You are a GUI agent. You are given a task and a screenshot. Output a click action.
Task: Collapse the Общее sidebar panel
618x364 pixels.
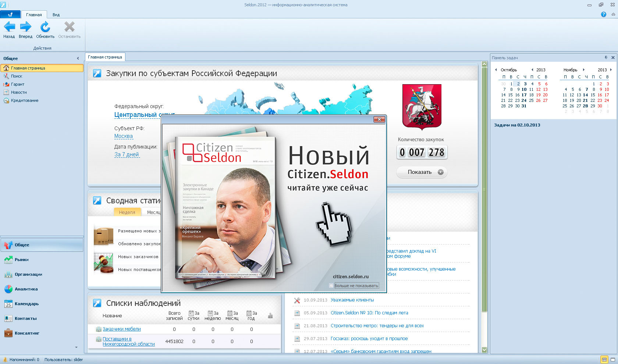78,58
